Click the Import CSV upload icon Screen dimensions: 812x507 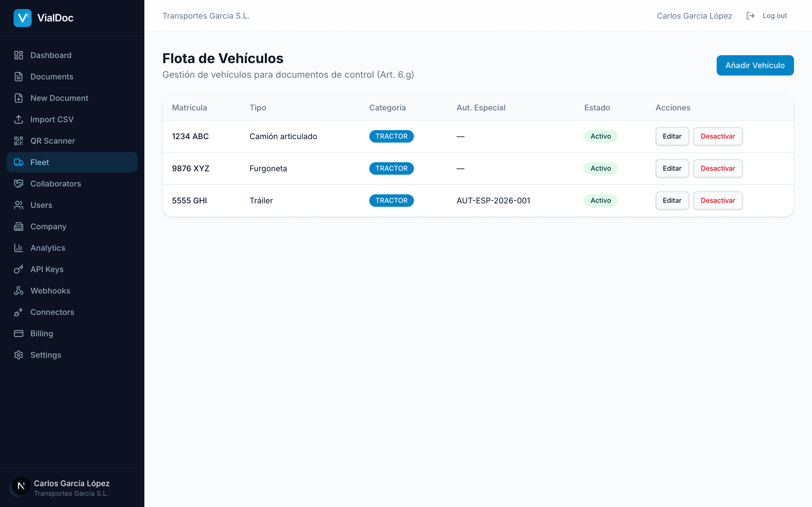click(x=18, y=119)
